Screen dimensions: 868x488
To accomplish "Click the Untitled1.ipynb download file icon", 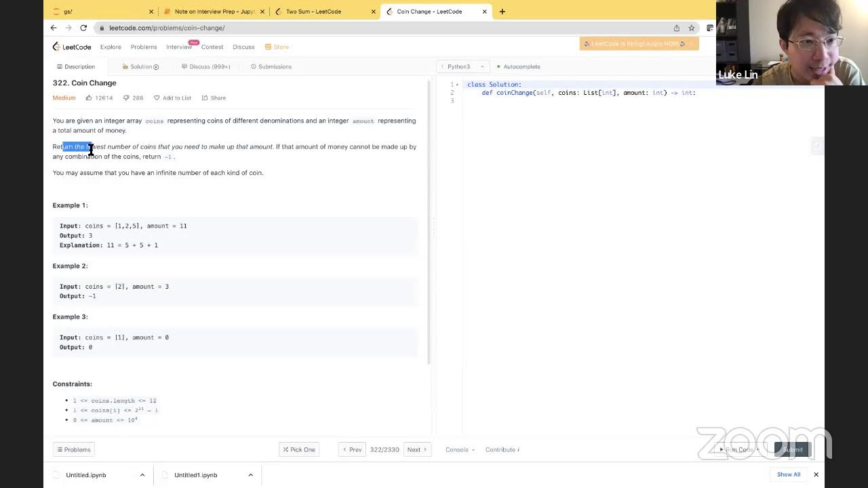I will [x=164, y=475].
